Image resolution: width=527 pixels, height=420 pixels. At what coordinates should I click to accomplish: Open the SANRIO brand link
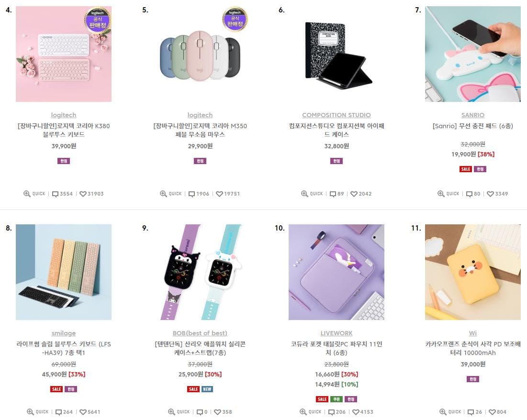(x=472, y=115)
